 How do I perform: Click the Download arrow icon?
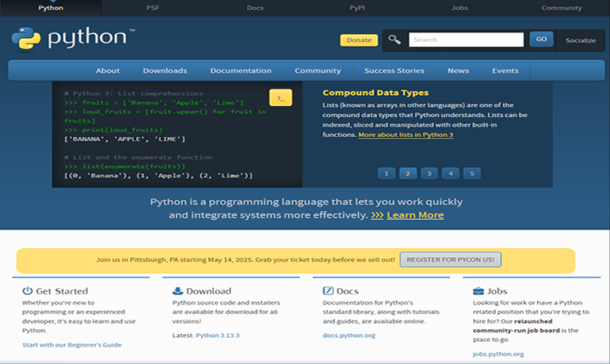pos(177,290)
